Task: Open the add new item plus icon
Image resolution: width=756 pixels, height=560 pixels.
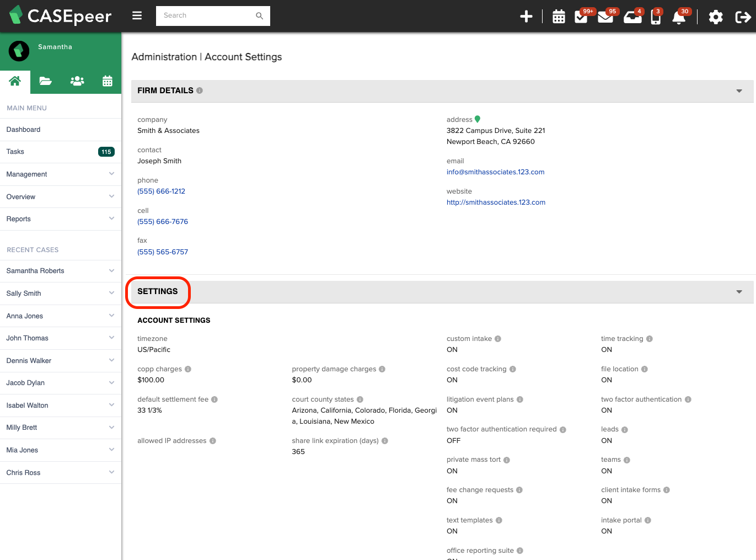Action: coord(526,16)
